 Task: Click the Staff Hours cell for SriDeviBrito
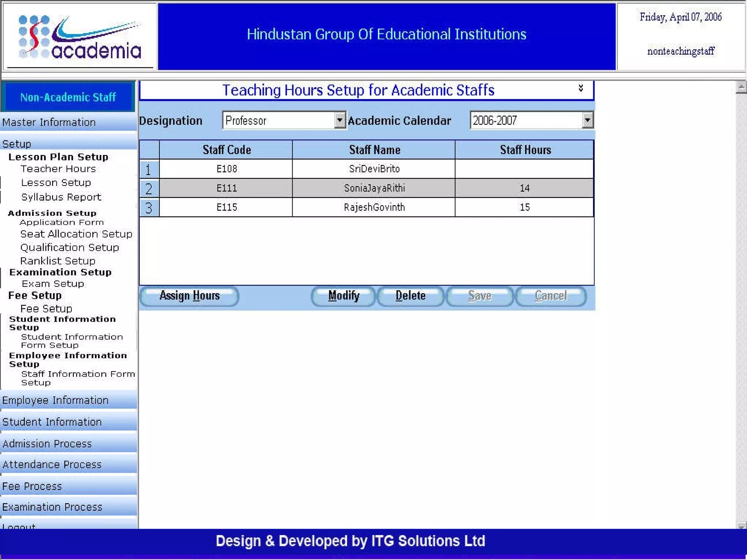coord(524,169)
